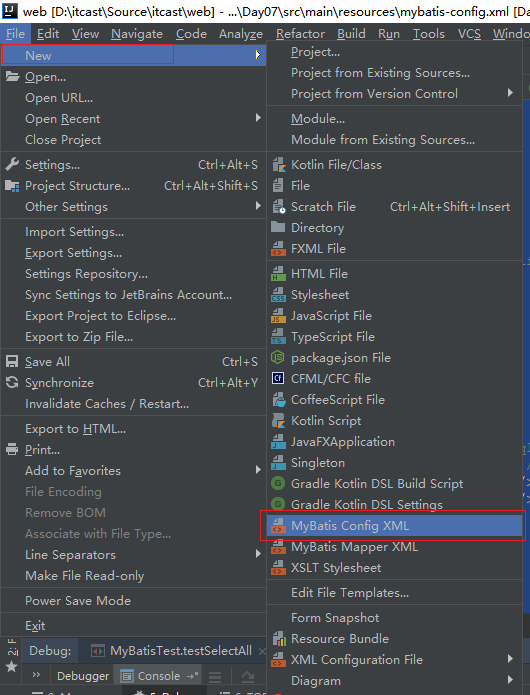This screenshot has width=530, height=695.
Task: Open the Refactor menu
Action: [x=300, y=34]
